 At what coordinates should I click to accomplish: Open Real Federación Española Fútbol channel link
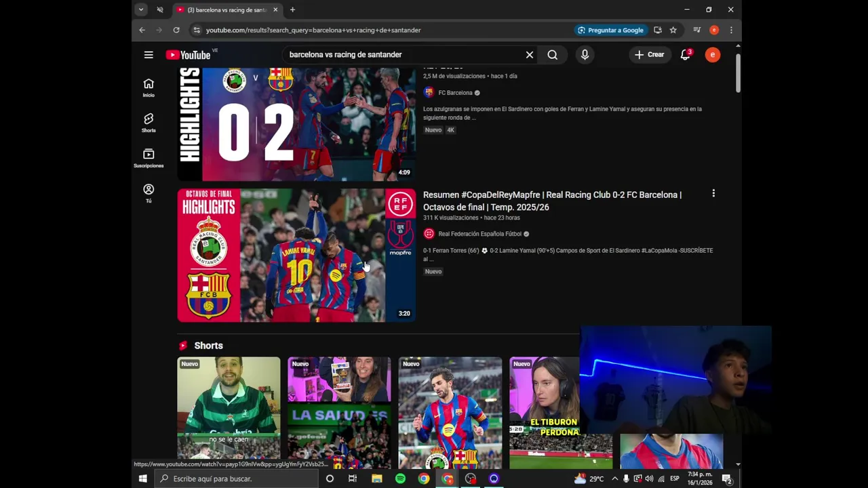(479, 234)
